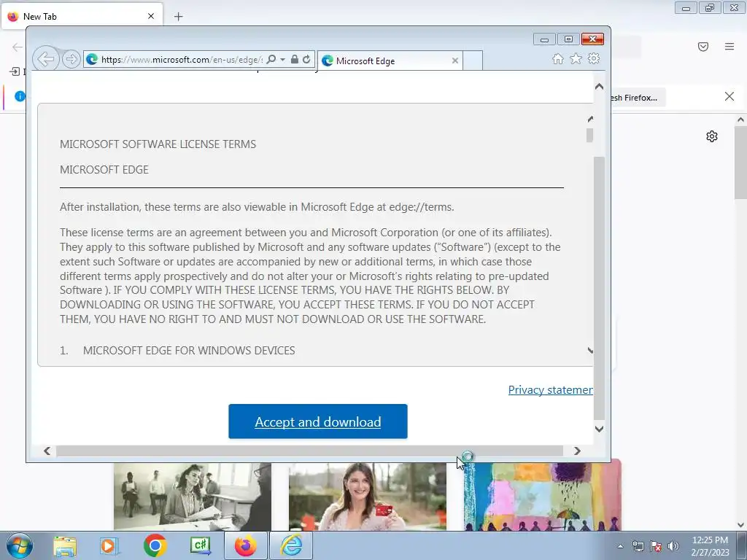
Task: Close the Firefox New Tab
Action: tap(151, 16)
